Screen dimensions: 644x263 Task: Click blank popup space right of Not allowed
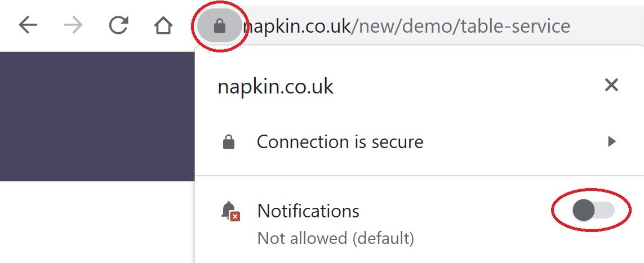pyautogui.click(x=496, y=239)
